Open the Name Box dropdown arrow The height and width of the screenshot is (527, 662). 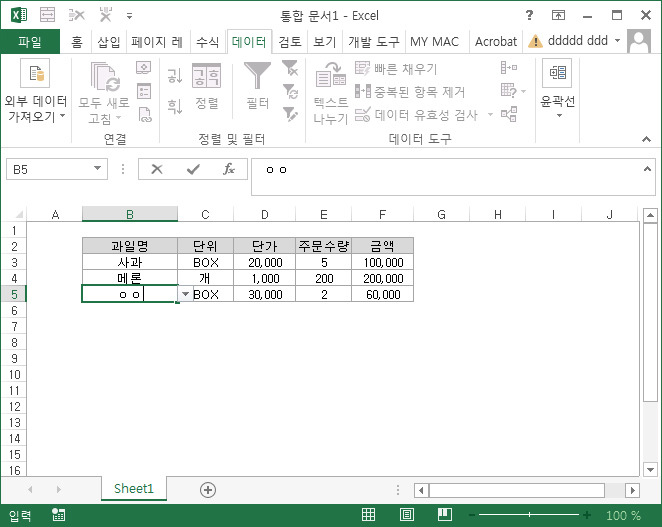[98, 168]
